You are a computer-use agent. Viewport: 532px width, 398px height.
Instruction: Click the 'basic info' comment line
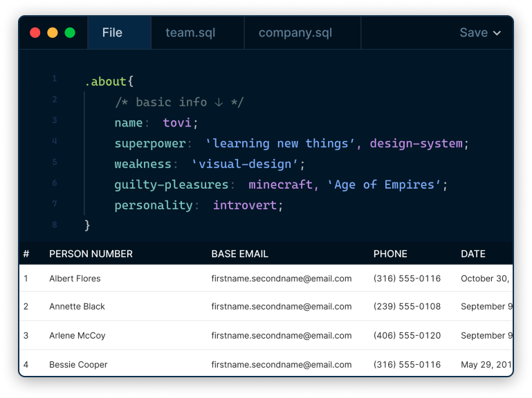point(179,102)
